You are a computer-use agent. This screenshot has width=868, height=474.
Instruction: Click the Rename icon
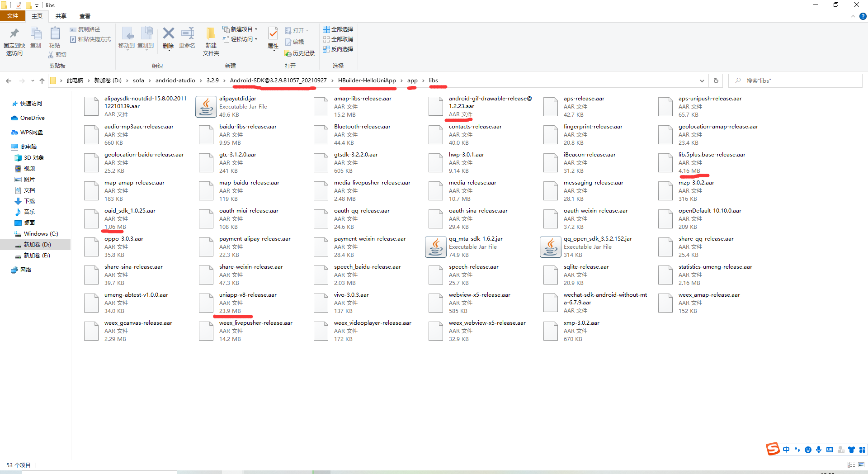pos(187,33)
